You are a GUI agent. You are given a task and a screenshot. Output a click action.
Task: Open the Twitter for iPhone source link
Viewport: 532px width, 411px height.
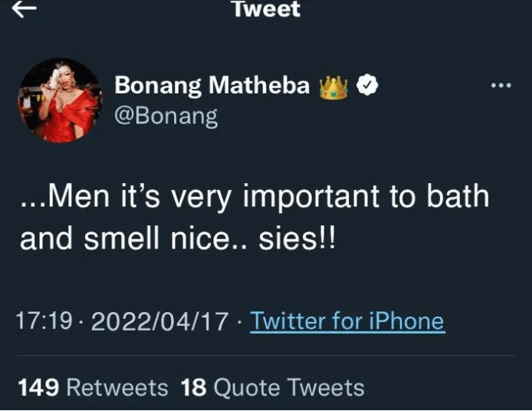(x=347, y=321)
